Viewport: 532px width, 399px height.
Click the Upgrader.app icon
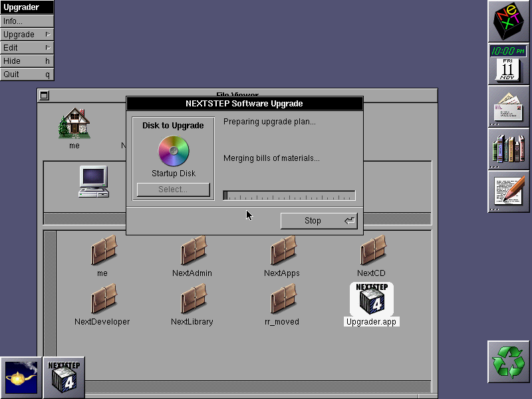tap(372, 300)
